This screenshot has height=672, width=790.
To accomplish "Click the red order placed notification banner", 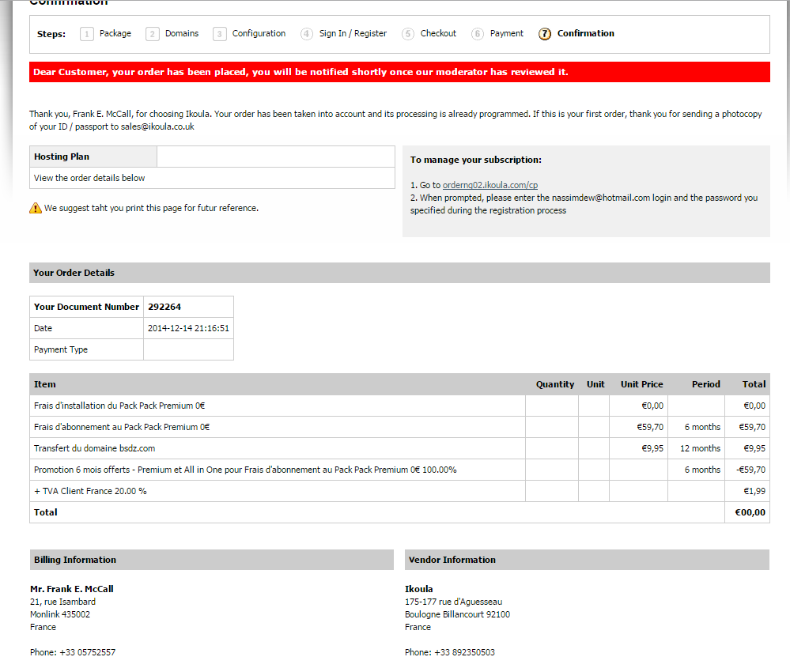I will (x=399, y=72).
